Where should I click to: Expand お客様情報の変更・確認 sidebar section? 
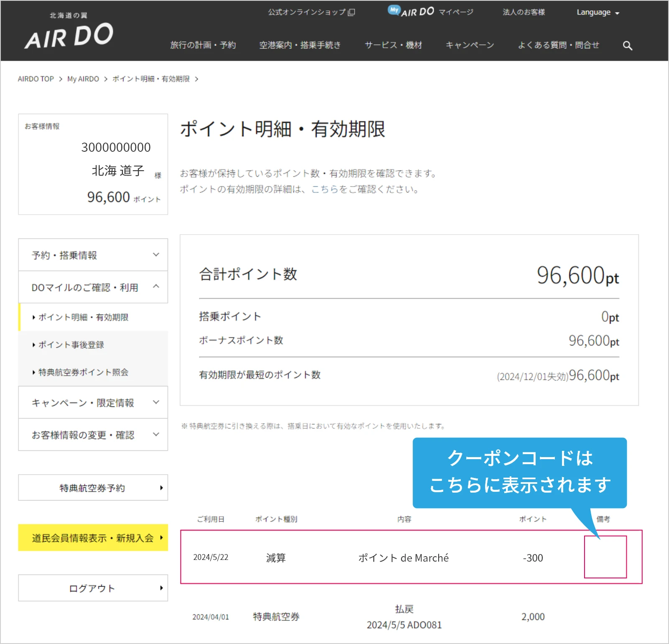[x=93, y=435]
